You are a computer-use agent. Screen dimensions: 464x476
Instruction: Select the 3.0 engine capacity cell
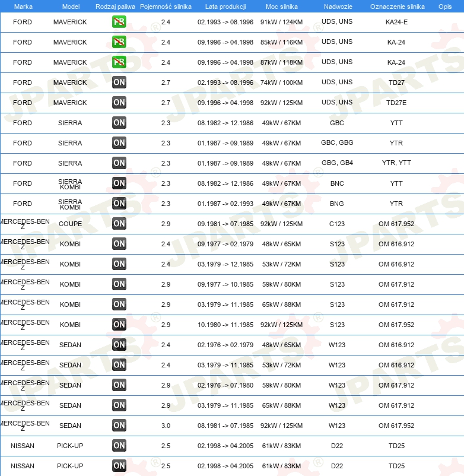click(x=166, y=426)
